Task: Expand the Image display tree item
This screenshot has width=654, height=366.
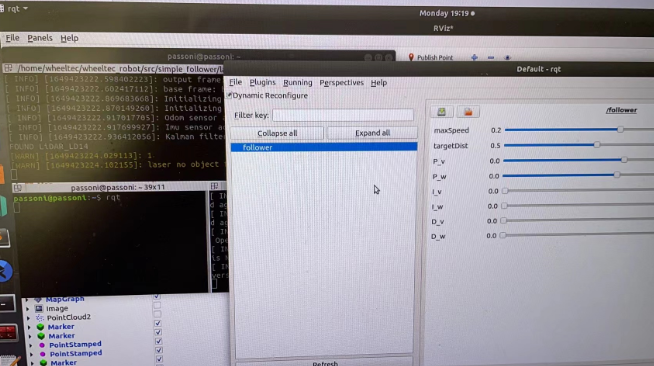Action: point(28,309)
